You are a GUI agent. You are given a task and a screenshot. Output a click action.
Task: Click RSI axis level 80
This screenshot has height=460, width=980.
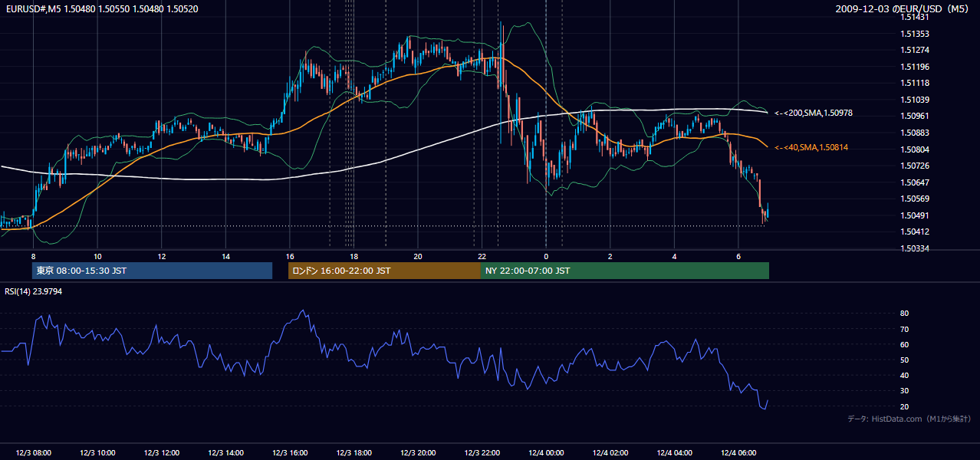pos(905,314)
